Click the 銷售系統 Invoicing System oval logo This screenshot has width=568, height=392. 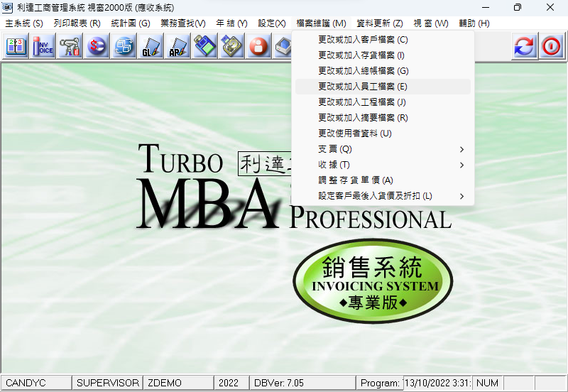[x=373, y=281]
